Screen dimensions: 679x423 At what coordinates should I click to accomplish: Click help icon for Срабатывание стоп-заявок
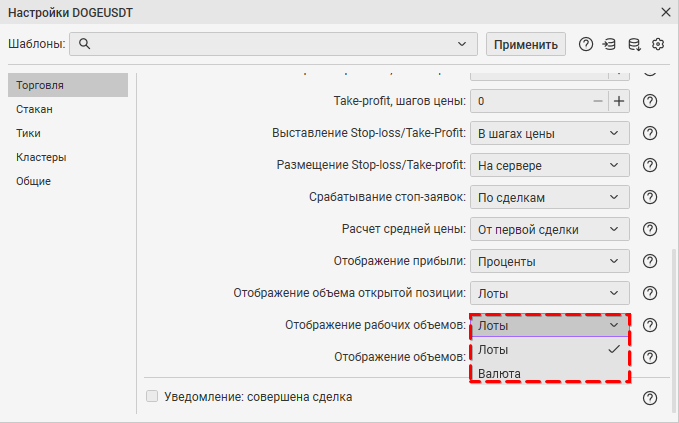[x=649, y=197]
